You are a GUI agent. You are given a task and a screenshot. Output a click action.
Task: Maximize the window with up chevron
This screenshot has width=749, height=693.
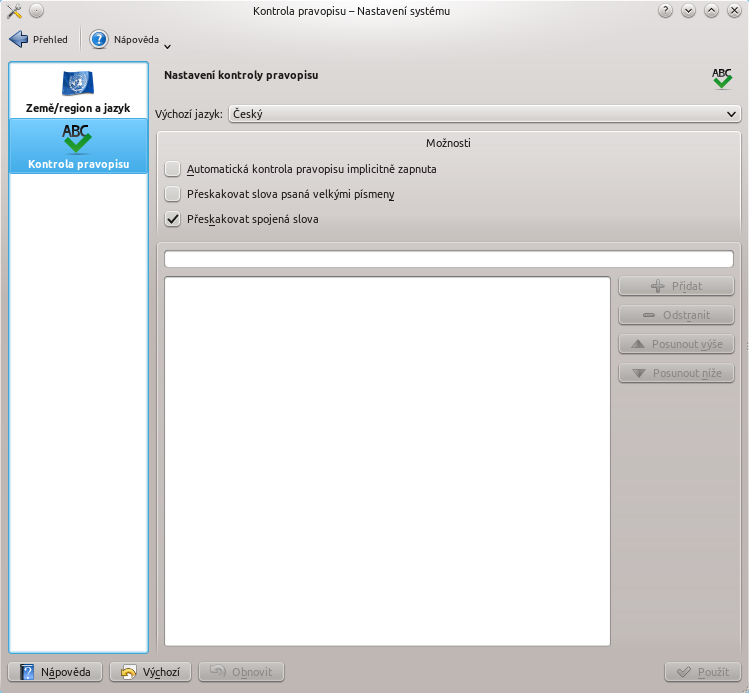[711, 11]
